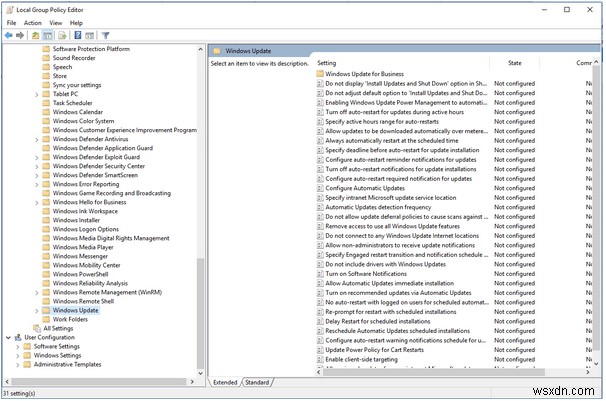Select the All Settings icon in tree
The width and height of the screenshot is (606, 401).
click(35, 328)
